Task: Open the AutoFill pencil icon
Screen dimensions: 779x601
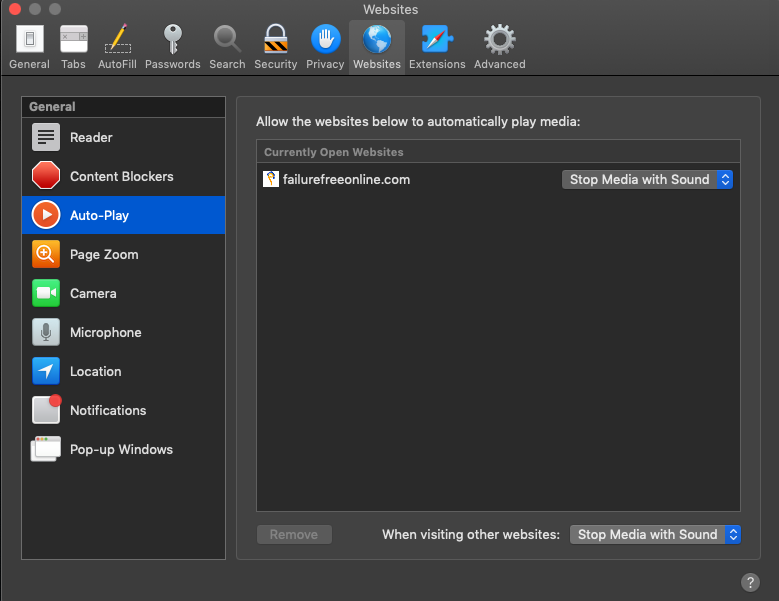Action: tap(118, 39)
